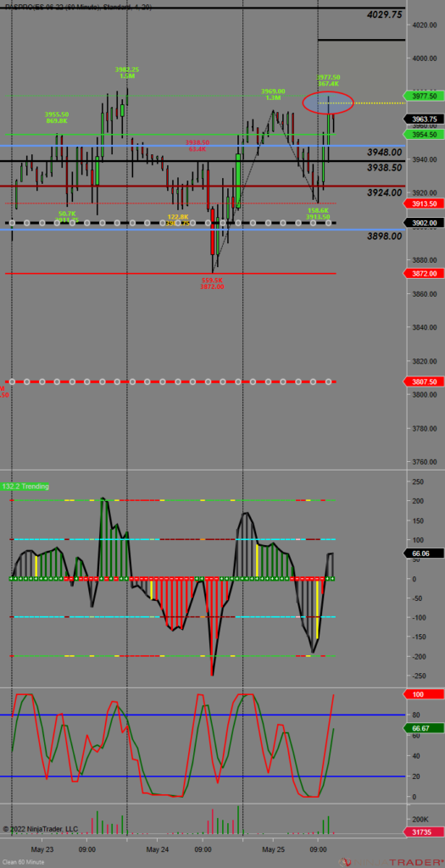This screenshot has width=445, height=868.
Task: Select the red ellipse drawing annotation
Action: click(328, 103)
